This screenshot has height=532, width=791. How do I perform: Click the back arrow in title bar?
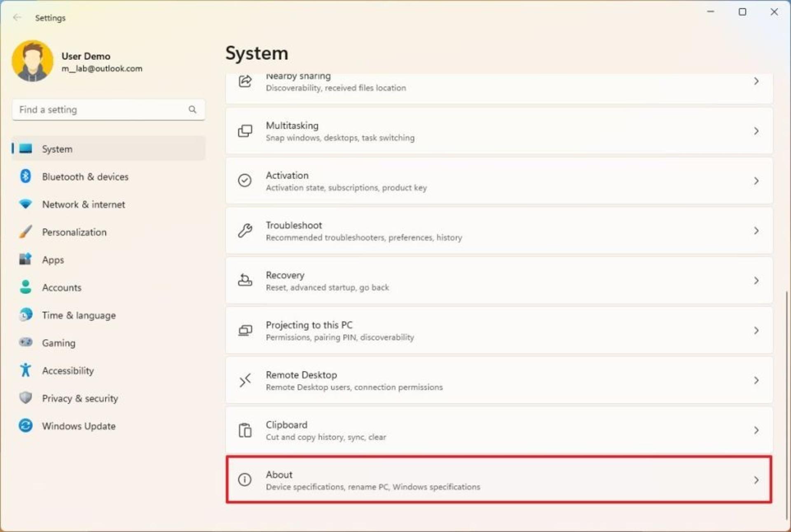click(x=17, y=17)
